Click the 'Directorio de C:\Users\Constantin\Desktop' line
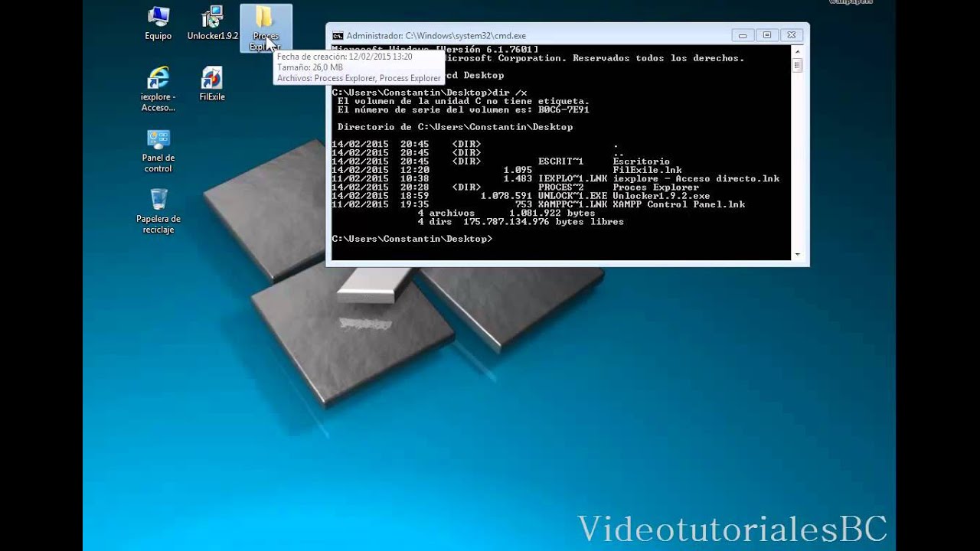The height and width of the screenshot is (551, 980). [x=455, y=127]
